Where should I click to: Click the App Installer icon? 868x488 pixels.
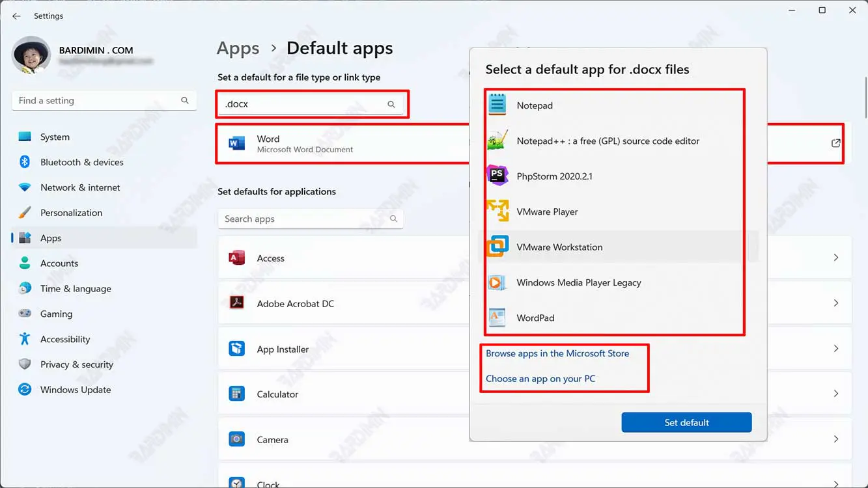click(x=237, y=349)
